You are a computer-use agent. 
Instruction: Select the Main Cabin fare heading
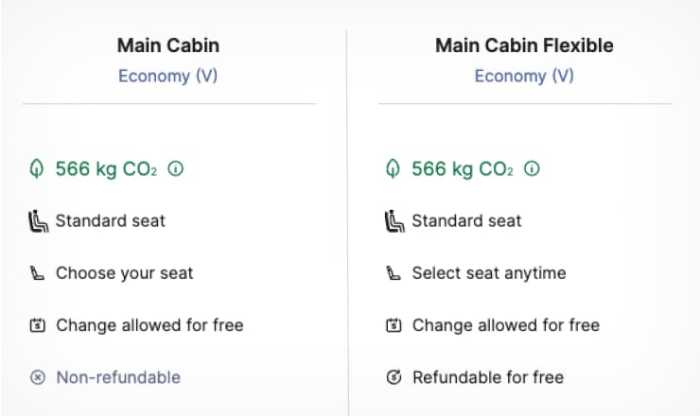[x=168, y=45]
